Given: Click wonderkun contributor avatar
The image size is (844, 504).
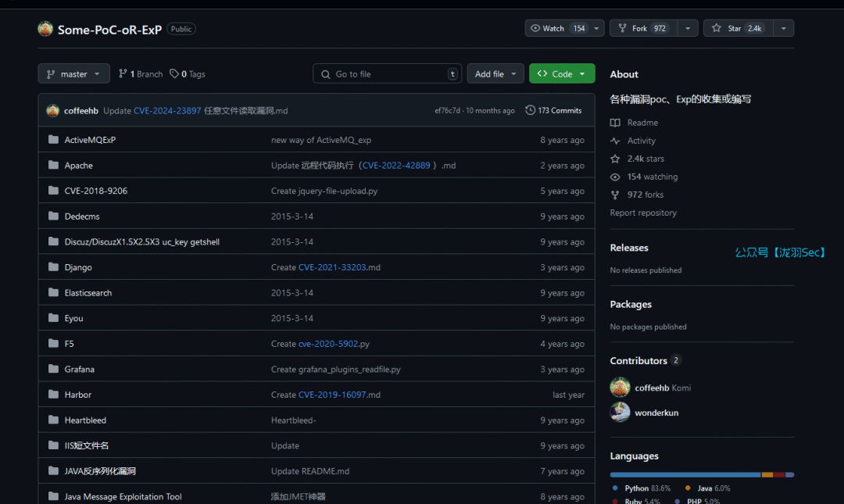Looking at the screenshot, I should pos(620,412).
